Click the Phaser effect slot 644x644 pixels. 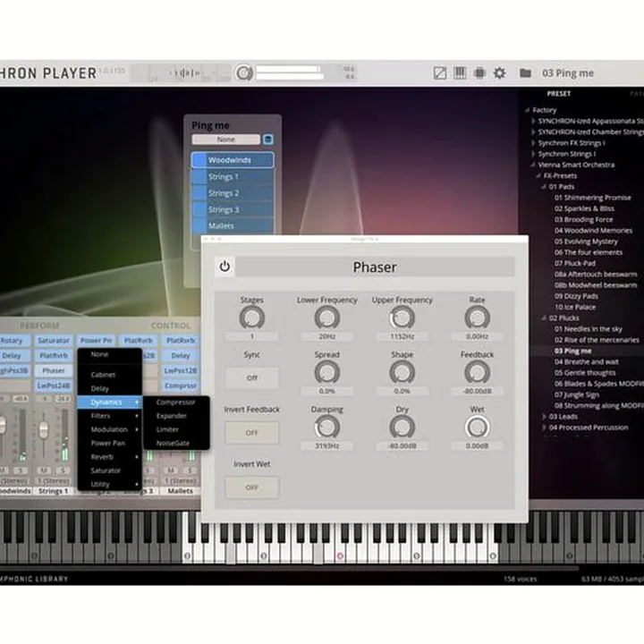(x=54, y=371)
